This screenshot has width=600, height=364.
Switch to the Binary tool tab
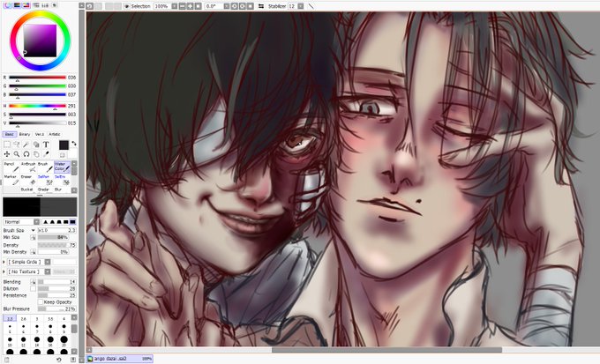[x=25, y=134]
